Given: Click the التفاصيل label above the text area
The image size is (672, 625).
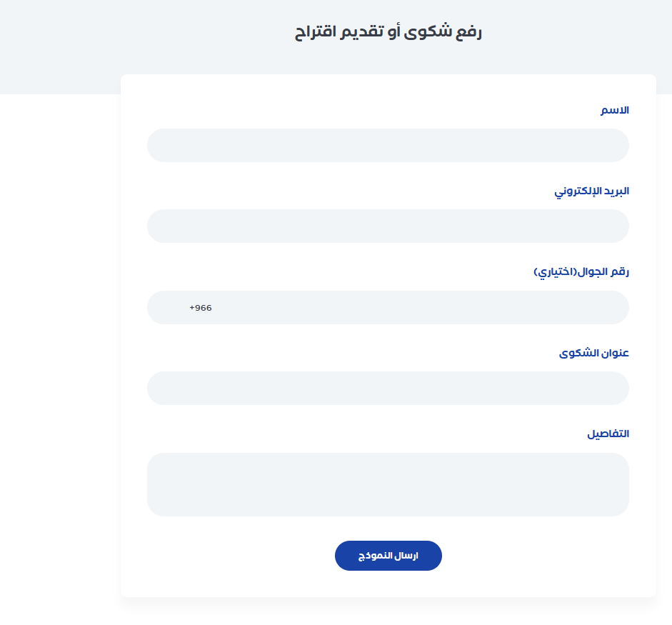Looking at the screenshot, I should pyautogui.click(x=608, y=434).
